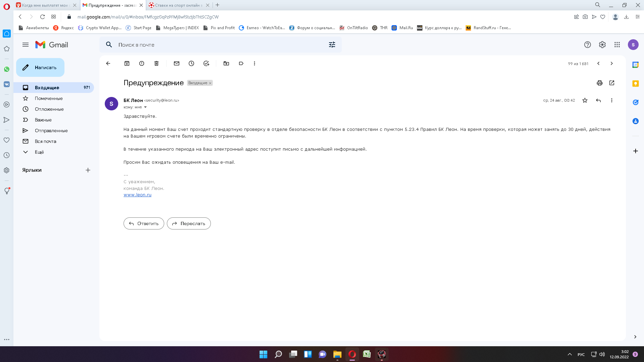This screenshot has height=362, width=644.
Task: Mark the email as unread
Action: coord(177,63)
